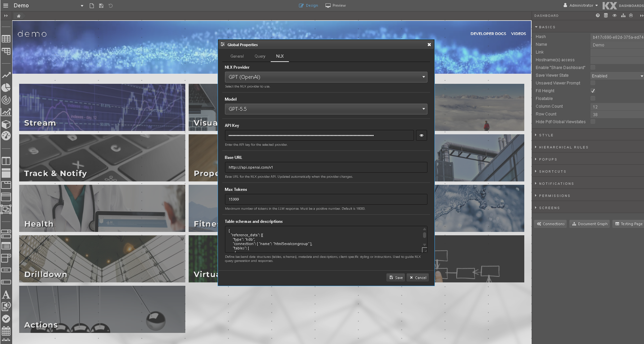Go to home breadcrumb icon

(19, 16)
